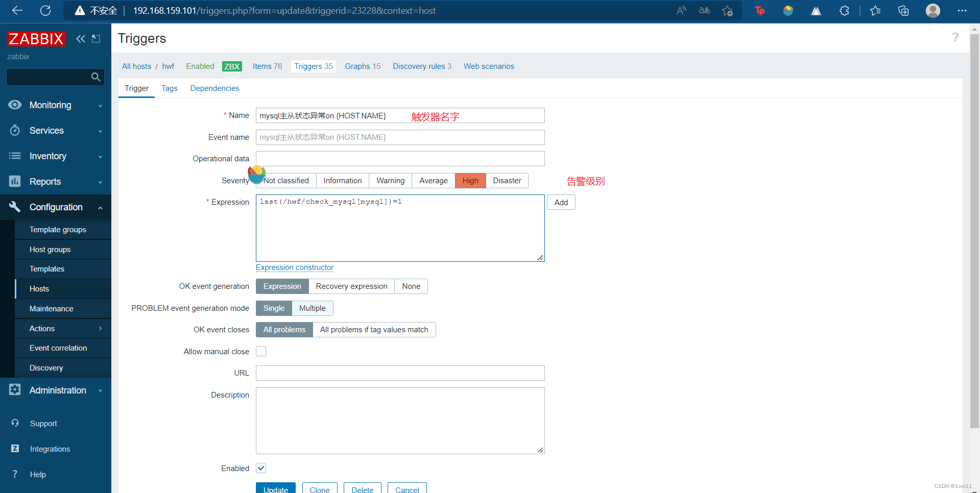
Task: Uncheck the Enabled checkbox
Action: pyautogui.click(x=261, y=468)
